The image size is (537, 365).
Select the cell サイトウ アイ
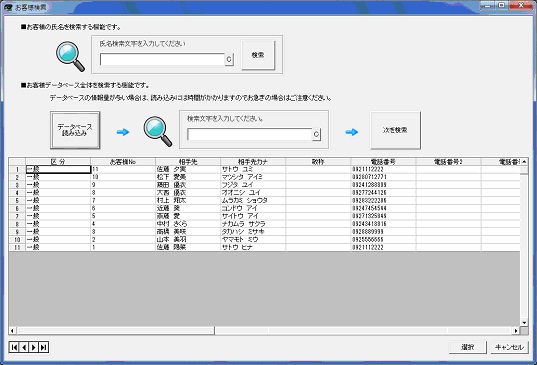[x=253, y=216]
